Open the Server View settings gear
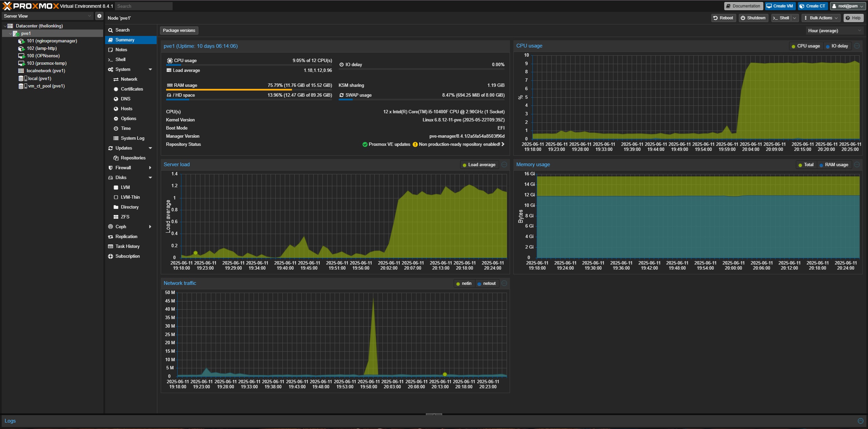 (99, 16)
